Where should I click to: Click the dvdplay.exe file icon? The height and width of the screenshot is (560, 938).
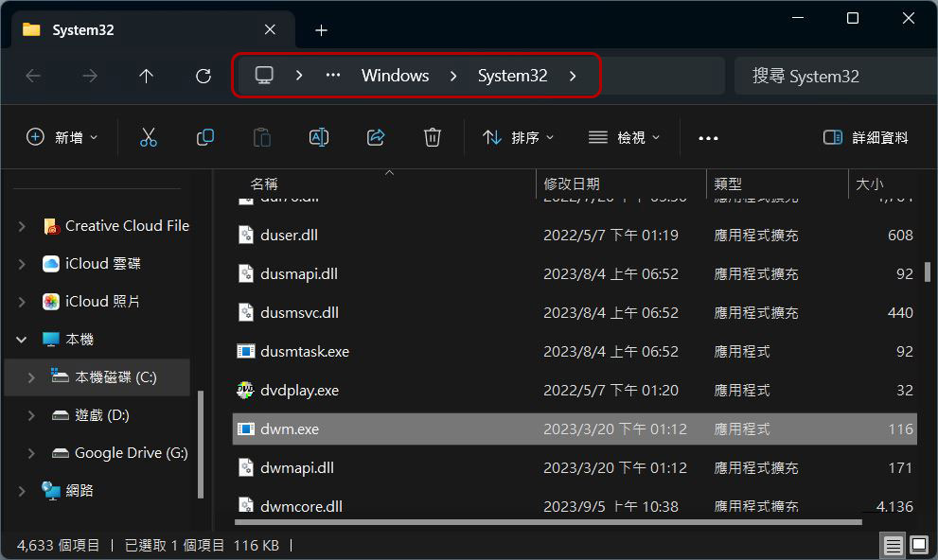pyautogui.click(x=245, y=391)
